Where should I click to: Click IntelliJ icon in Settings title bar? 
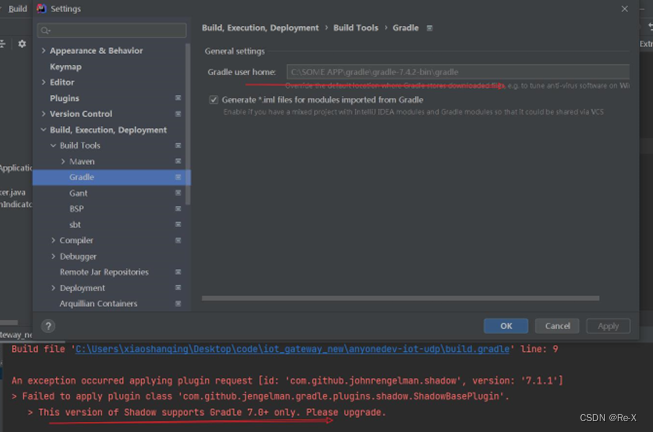coord(41,8)
